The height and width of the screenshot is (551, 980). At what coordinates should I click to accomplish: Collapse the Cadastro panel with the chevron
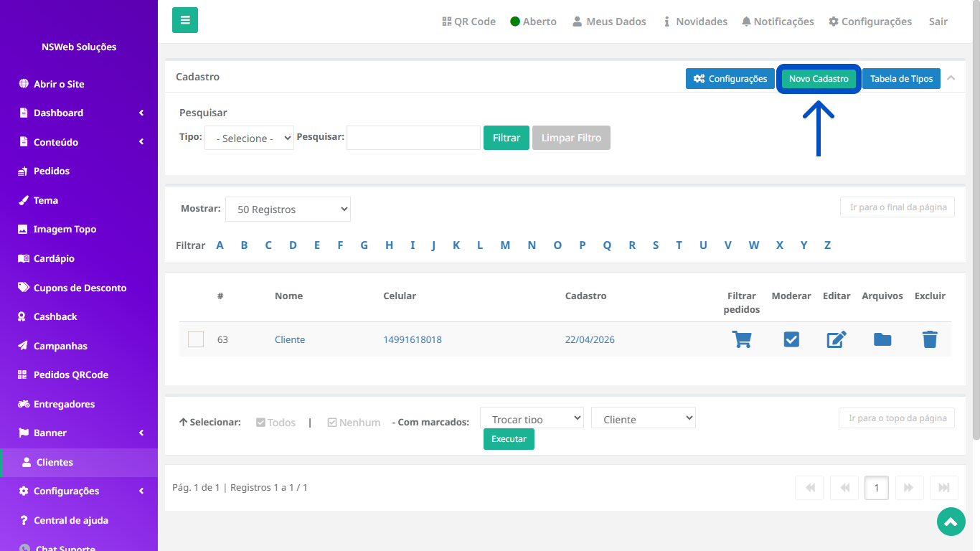pyautogui.click(x=951, y=77)
